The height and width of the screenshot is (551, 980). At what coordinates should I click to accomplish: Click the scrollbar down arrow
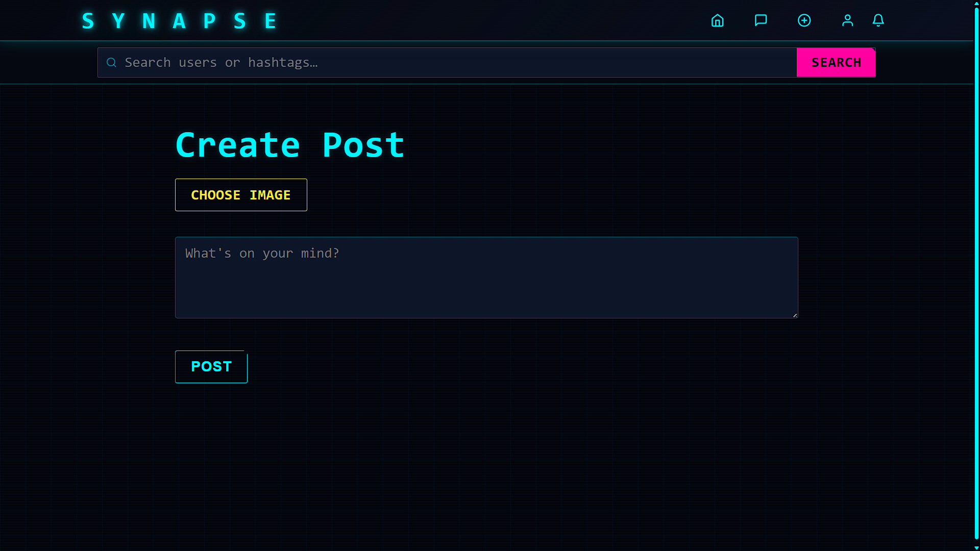976,546
